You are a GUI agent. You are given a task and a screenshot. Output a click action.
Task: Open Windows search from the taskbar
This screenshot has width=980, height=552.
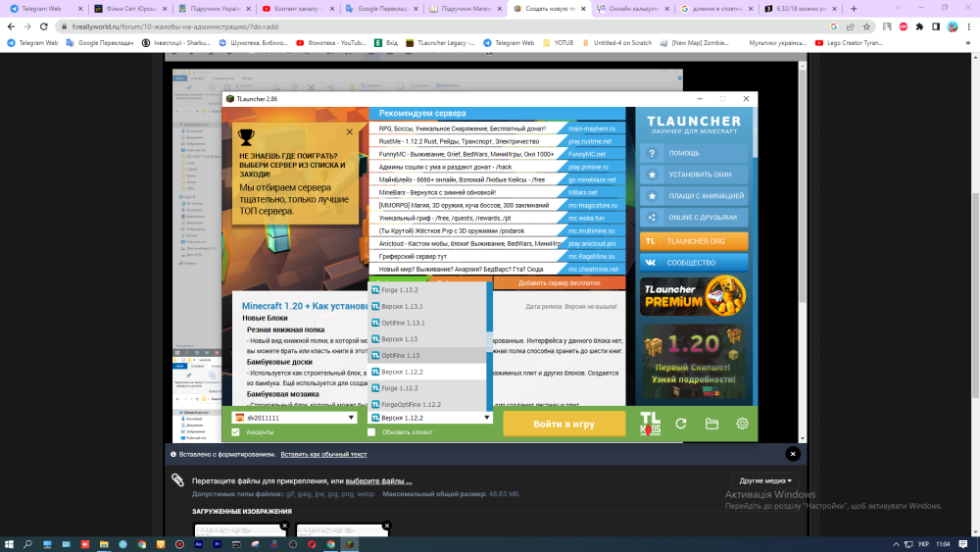[x=27, y=544]
